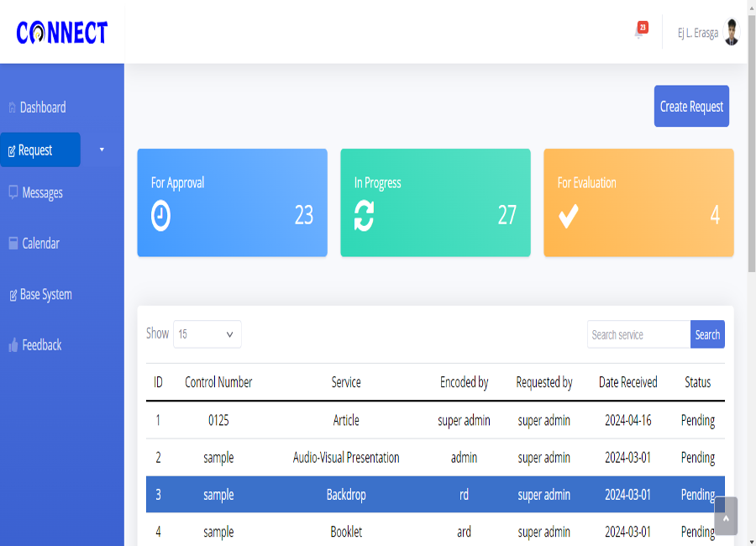Click the Messages chat icon in sidebar
Screen dimensions: 756x546
13,192
